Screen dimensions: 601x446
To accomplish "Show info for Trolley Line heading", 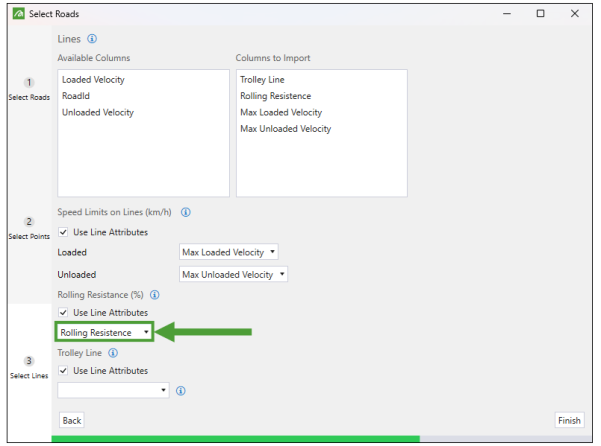I will pyautogui.click(x=113, y=353).
